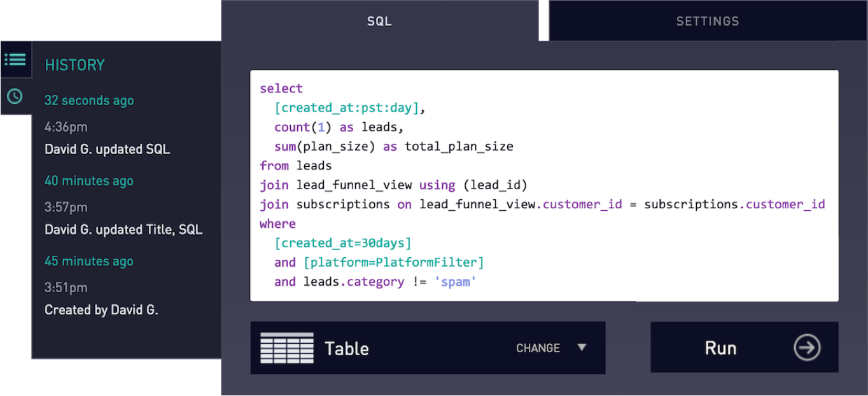Run the SQL query
Image resolution: width=868 pixels, height=396 pixels.
(744, 347)
